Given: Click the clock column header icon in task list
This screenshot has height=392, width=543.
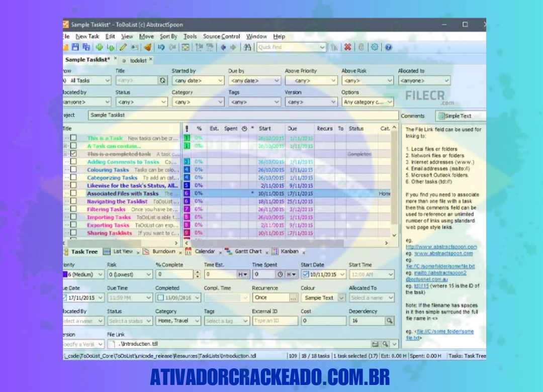Looking at the screenshot, I should click(244, 129).
